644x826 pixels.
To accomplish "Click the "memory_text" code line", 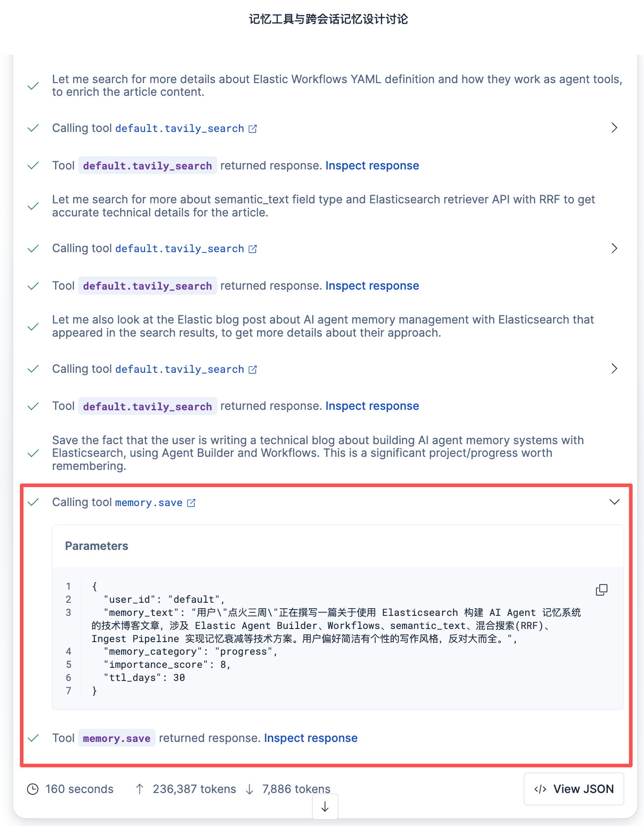I will click(x=336, y=626).
